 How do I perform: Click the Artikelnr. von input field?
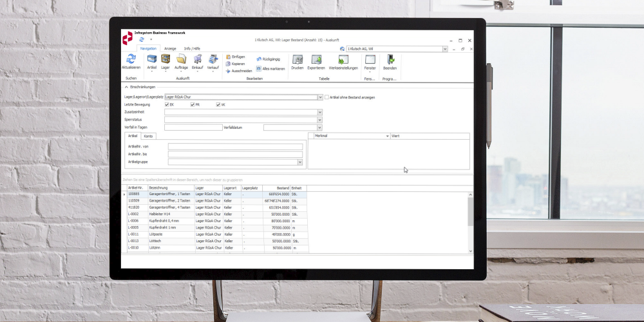(x=235, y=147)
